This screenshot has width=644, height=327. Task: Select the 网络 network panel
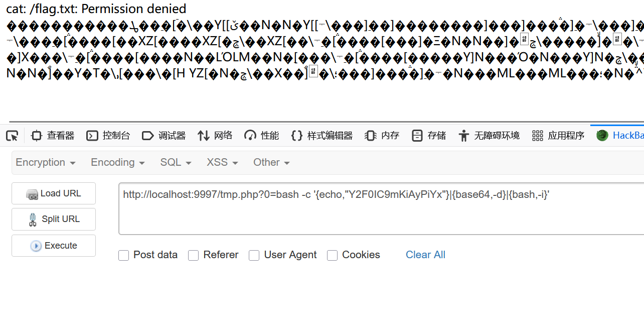click(x=215, y=136)
